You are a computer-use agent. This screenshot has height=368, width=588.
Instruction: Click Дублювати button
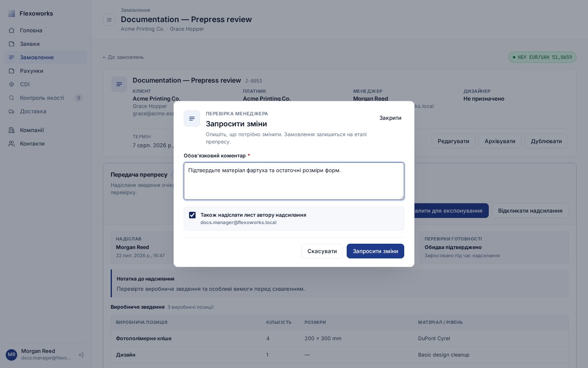coord(546,141)
